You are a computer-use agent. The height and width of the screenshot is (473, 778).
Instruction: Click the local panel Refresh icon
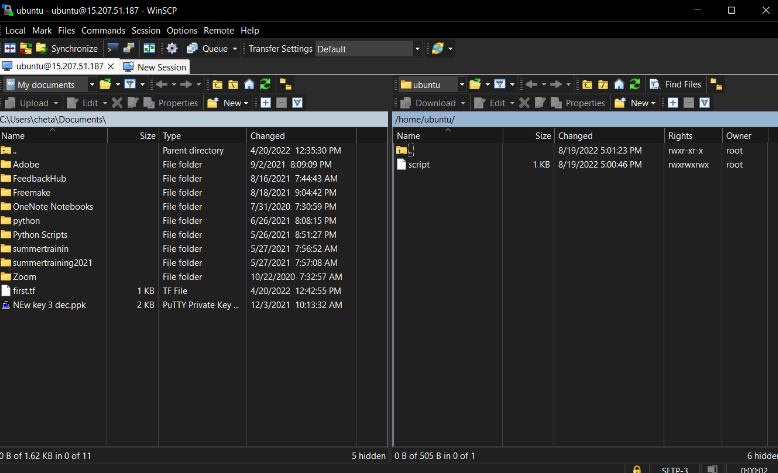pyautogui.click(x=265, y=84)
